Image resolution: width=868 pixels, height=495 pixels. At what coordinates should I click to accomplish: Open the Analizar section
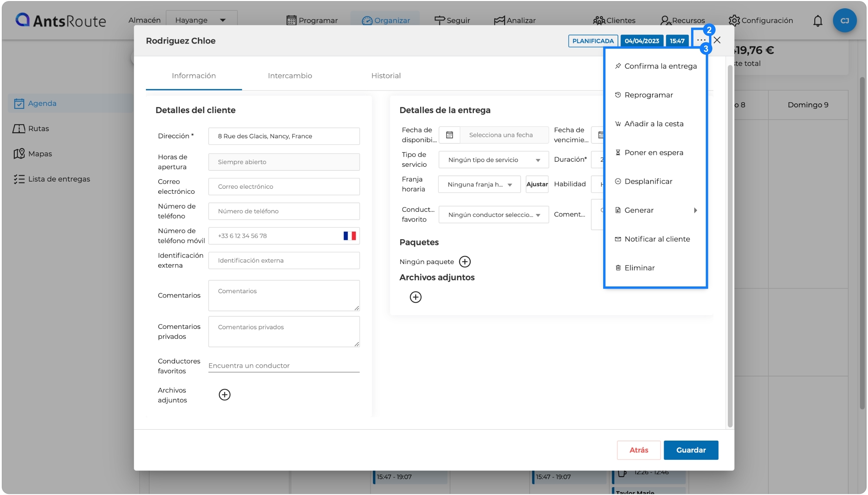[515, 21]
